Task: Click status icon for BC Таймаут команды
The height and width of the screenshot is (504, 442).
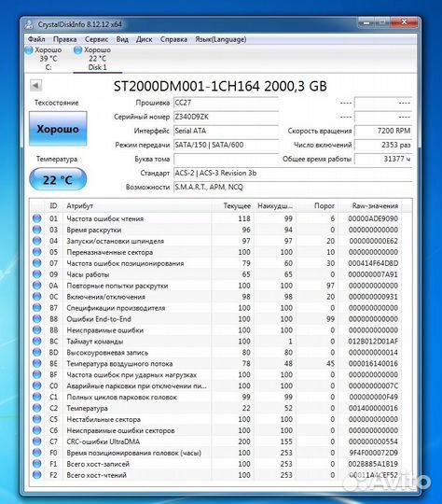Action: pyautogui.click(x=37, y=341)
